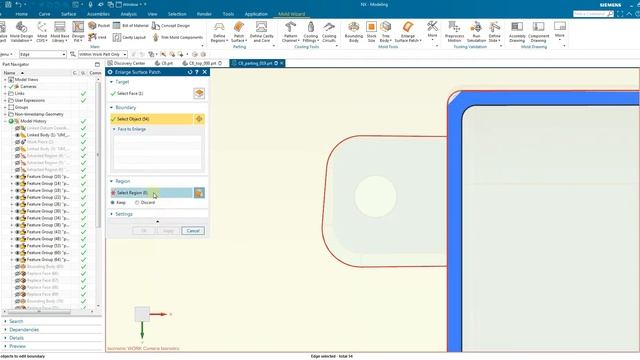Click the Select Face target icon
Viewport: 640px width, 360px height.
click(x=199, y=93)
